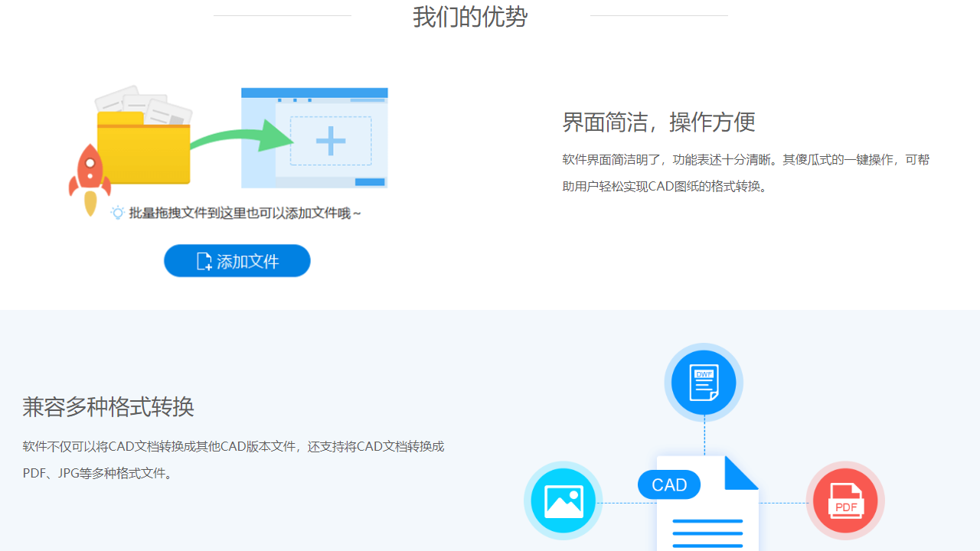Image resolution: width=980 pixels, height=551 pixels.
Task: Click the cyan image format icon
Action: [563, 500]
